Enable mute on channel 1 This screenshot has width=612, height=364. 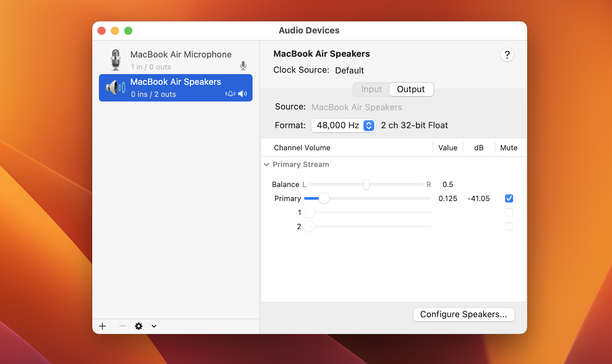coord(509,212)
